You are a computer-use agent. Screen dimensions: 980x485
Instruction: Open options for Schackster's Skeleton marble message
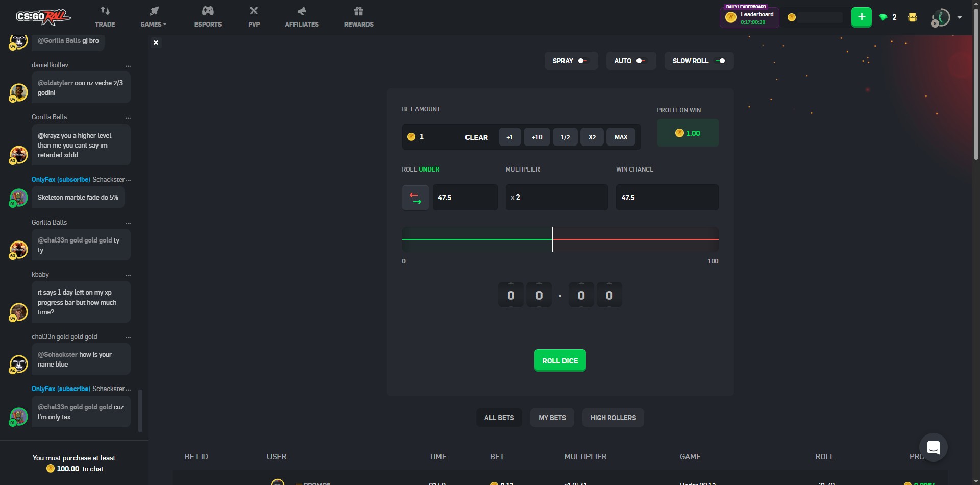pos(128,180)
